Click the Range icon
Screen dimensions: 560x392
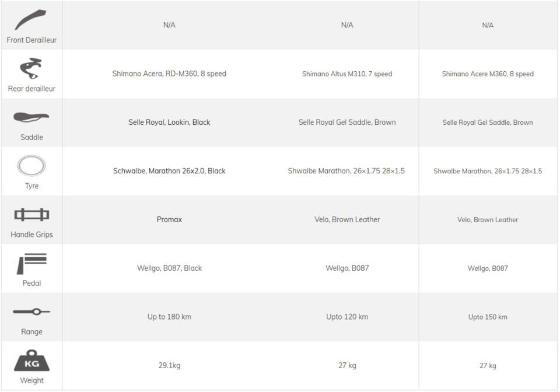(x=32, y=312)
